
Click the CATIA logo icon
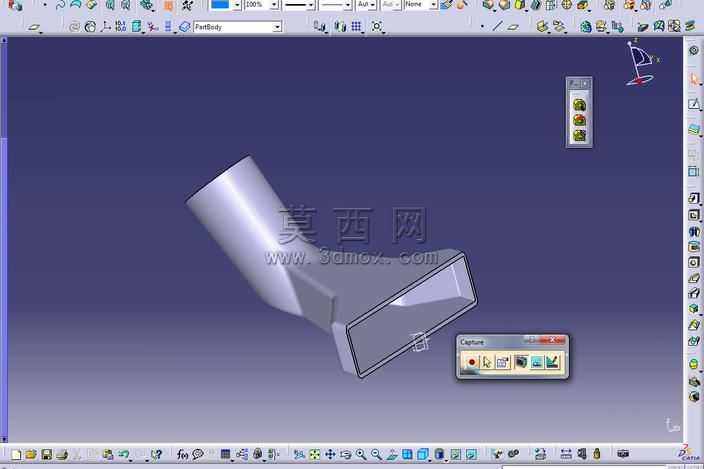point(689,452)
